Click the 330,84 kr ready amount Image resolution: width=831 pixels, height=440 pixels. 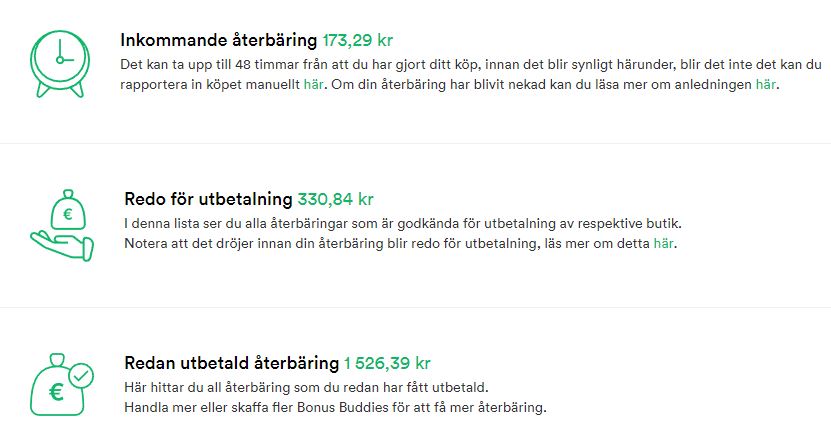(x=335, y=199)
